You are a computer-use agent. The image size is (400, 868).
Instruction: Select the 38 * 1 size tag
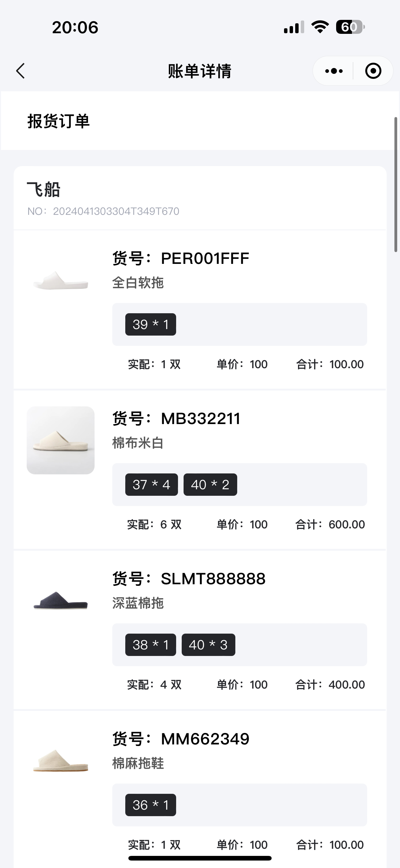(x=150, y=645)
